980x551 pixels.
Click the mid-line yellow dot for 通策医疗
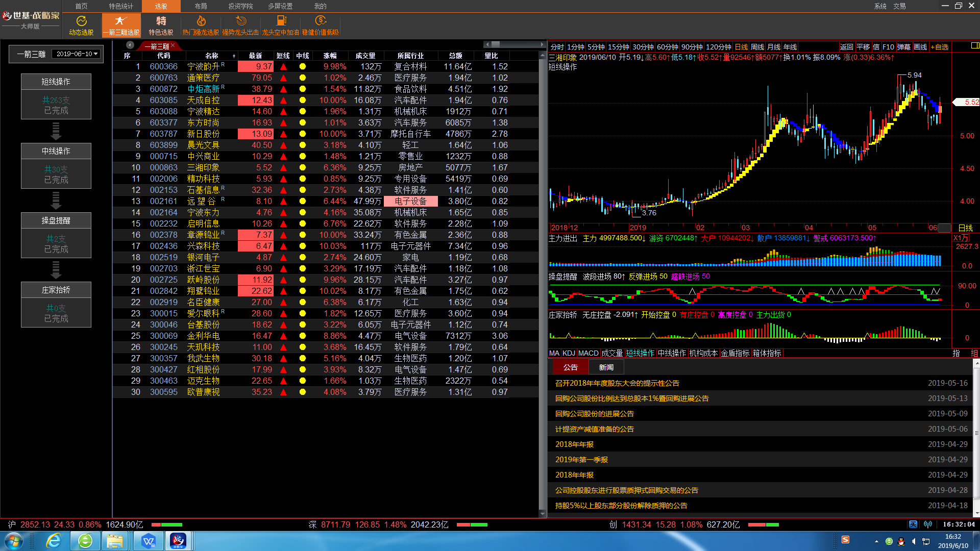(x=303, y=78)
